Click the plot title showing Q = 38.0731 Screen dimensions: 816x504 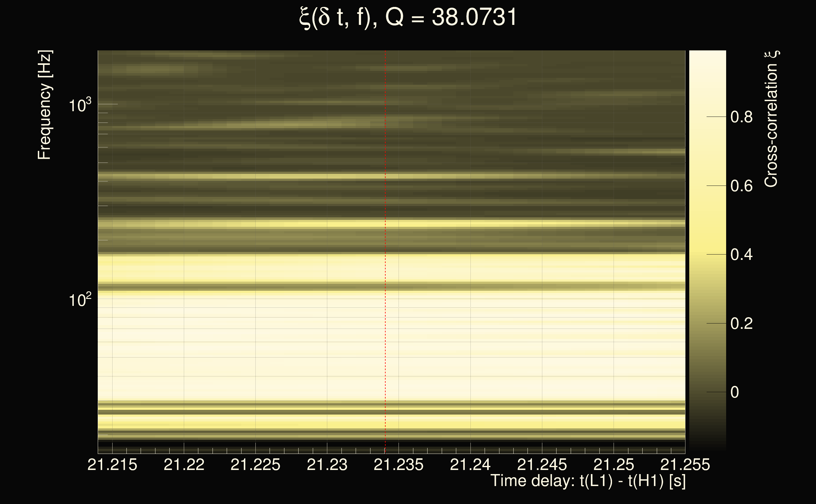[x=408, y=17]
